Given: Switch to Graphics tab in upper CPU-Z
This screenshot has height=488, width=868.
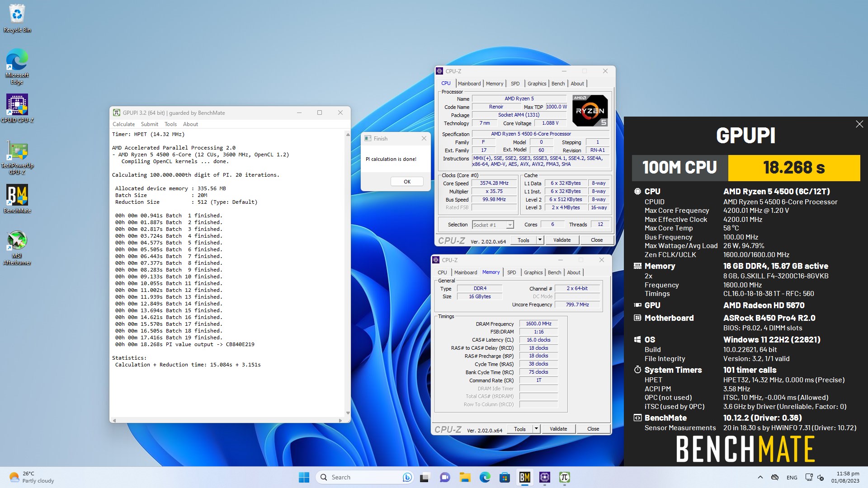Looking at the screenshot, I should tap(537, 84).
